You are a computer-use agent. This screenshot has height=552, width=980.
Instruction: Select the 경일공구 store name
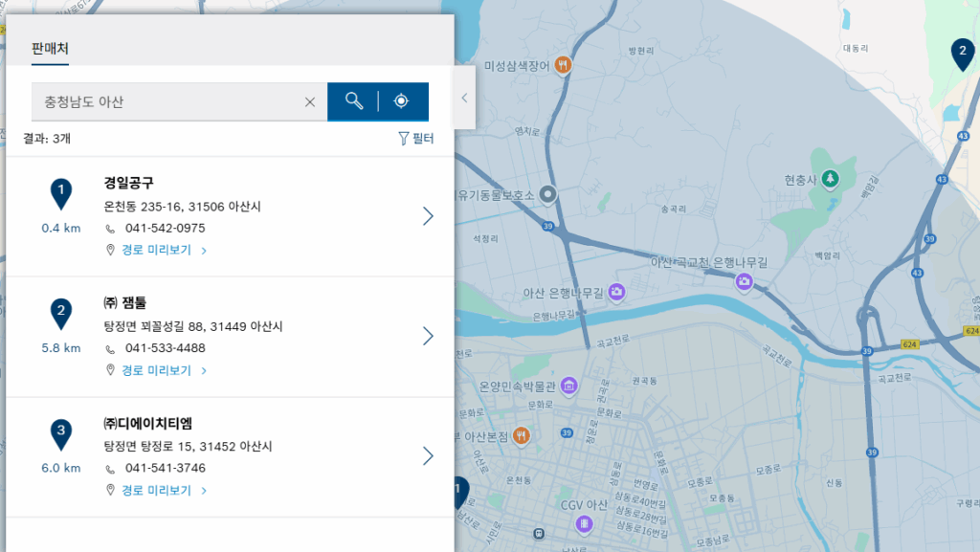[x=129, y=183]
